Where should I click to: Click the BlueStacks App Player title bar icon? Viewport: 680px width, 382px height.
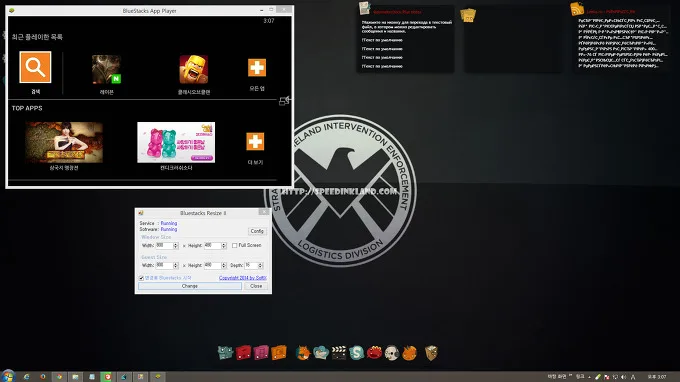[x=12, y=10]
